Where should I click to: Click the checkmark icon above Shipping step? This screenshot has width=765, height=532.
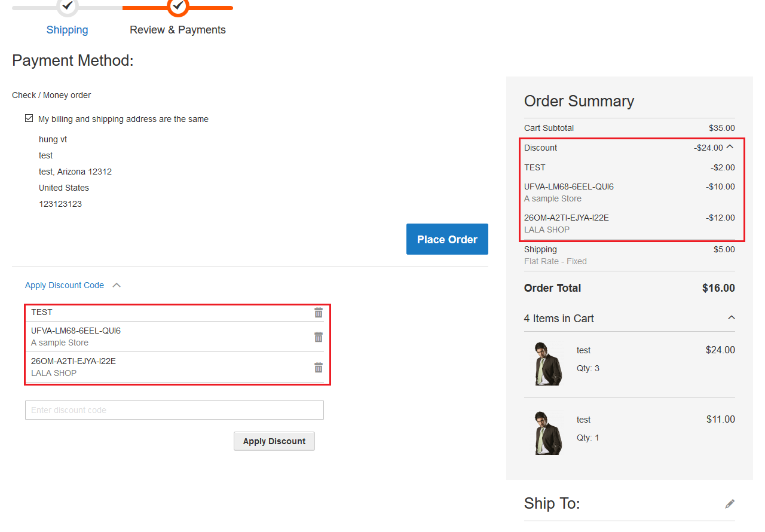[x=67, y=7]
